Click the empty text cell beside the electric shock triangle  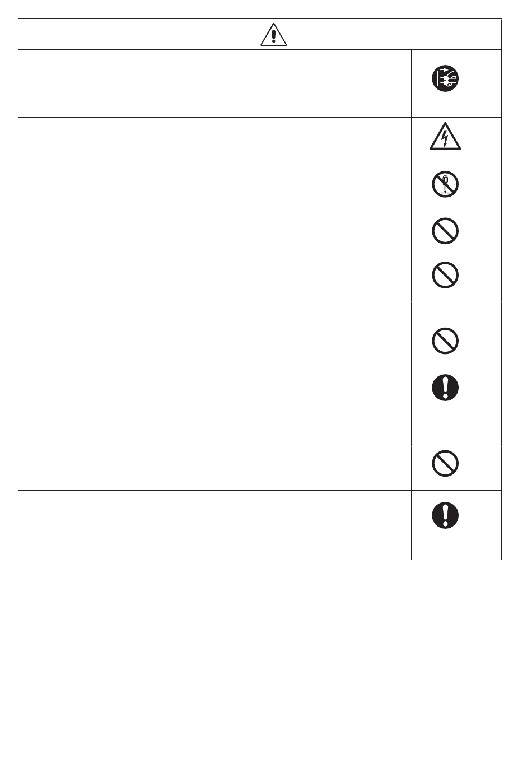214,188
